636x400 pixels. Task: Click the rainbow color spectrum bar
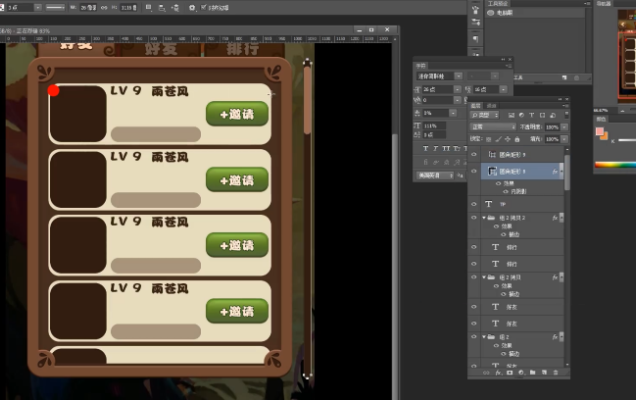point(615,165)
